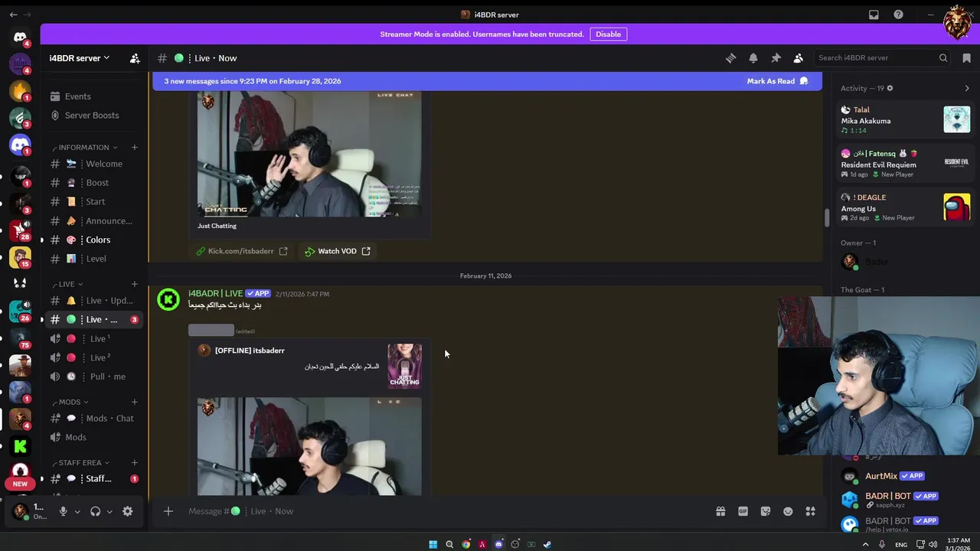Open the Start channel
980x551 pixels.
94,201
